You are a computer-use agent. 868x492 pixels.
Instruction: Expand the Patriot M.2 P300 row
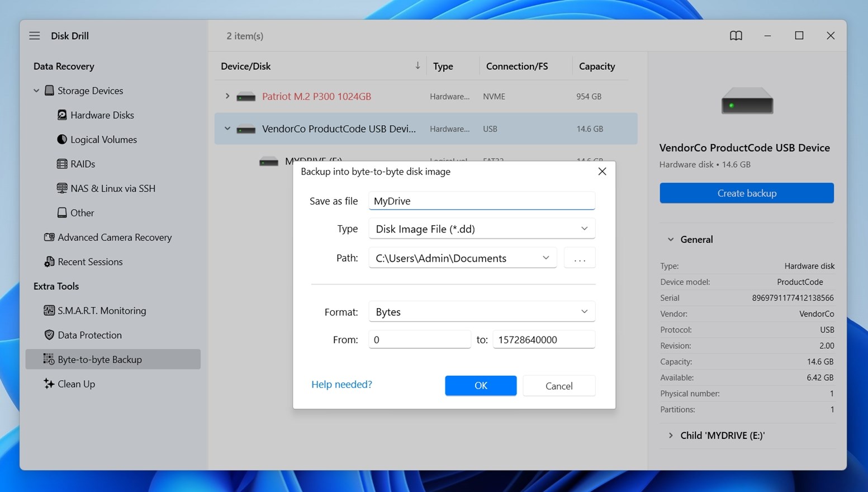coord(227,96)
